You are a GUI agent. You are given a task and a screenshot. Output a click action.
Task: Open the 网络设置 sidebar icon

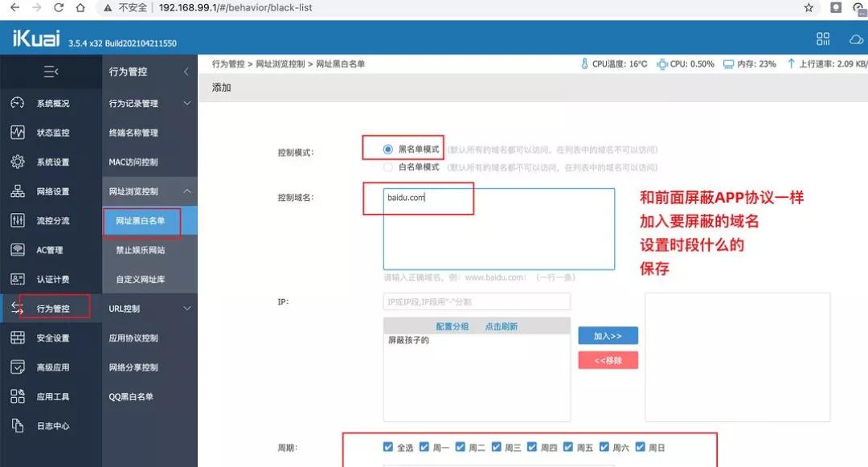click(x=18, y=190)
